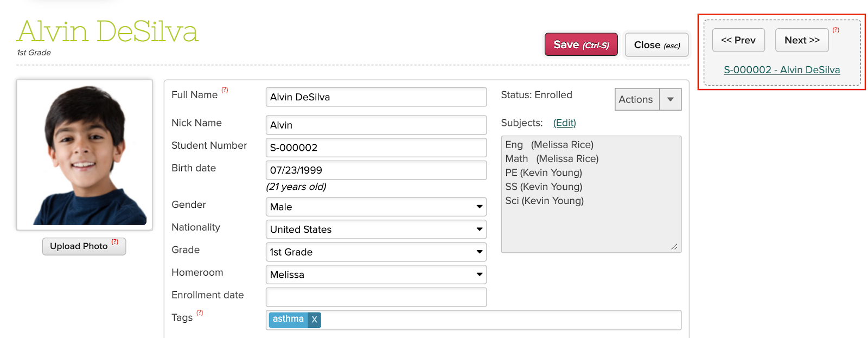Click the Edit link for Subjects
Viewport: 868px width, 338px height.
coord(564,123)
